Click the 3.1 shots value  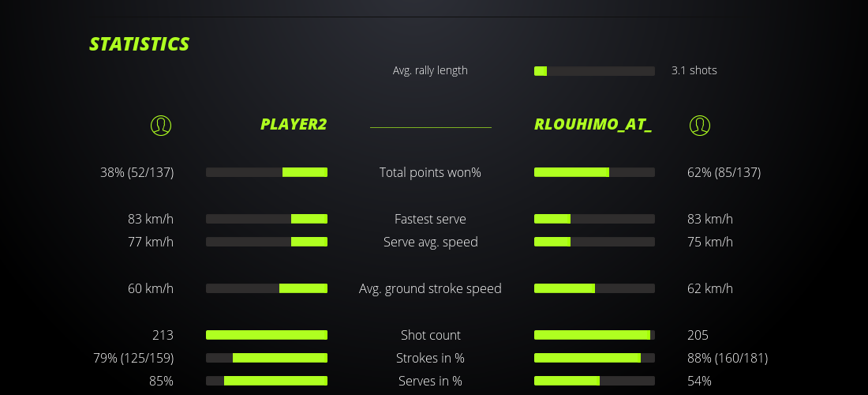(694, 70)
